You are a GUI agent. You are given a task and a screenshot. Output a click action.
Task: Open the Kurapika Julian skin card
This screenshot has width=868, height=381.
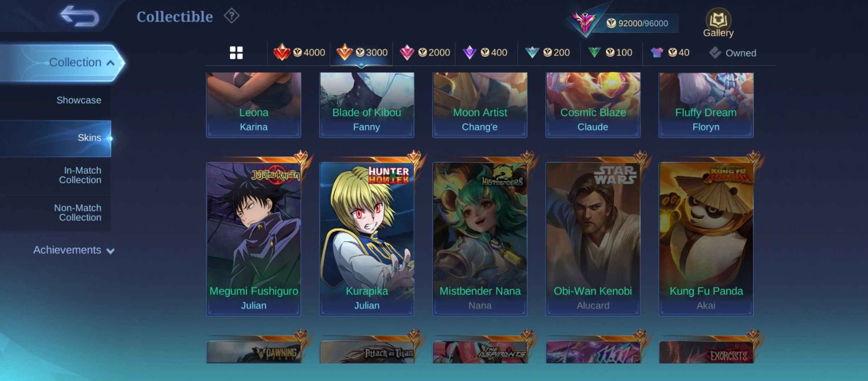(x=367, y=239)
